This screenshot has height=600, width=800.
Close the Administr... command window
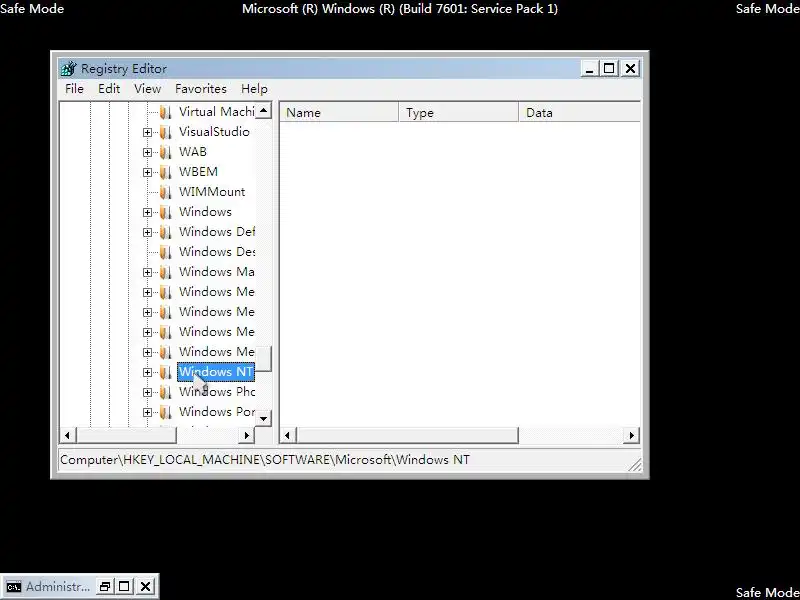145,587
